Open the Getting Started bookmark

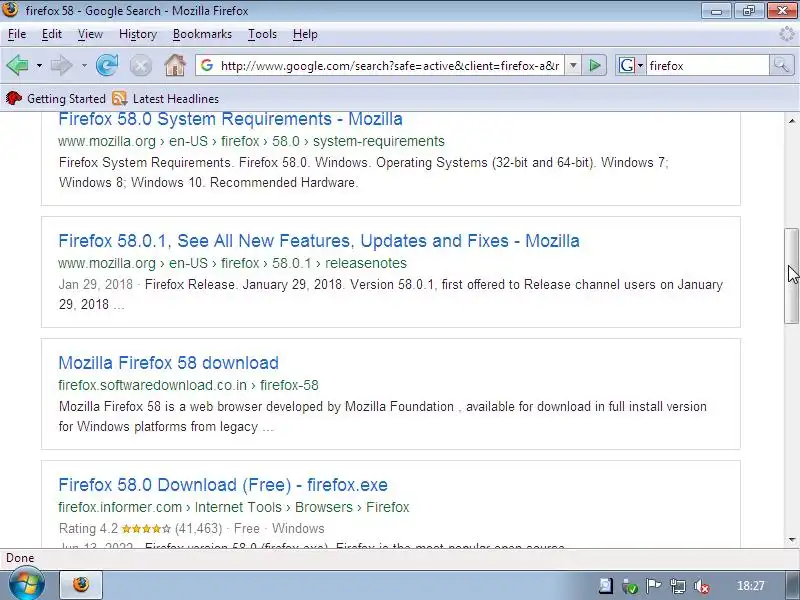(x=56, y=98)
